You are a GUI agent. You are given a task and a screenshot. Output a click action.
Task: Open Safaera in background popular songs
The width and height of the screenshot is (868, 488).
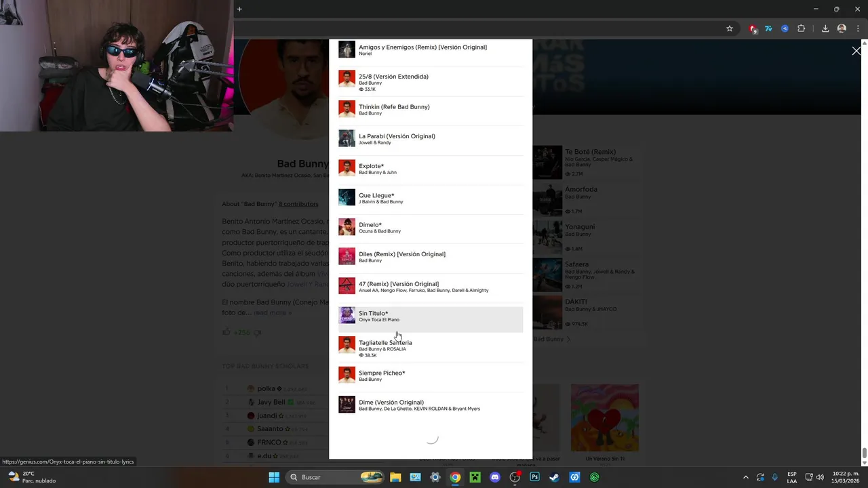click(577, 264)
